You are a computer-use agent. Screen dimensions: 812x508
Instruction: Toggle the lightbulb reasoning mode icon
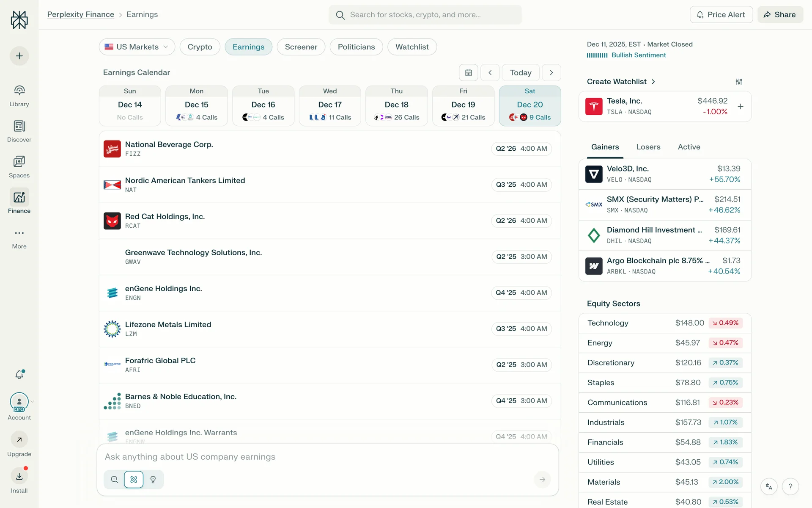click(x=153, y=480)
